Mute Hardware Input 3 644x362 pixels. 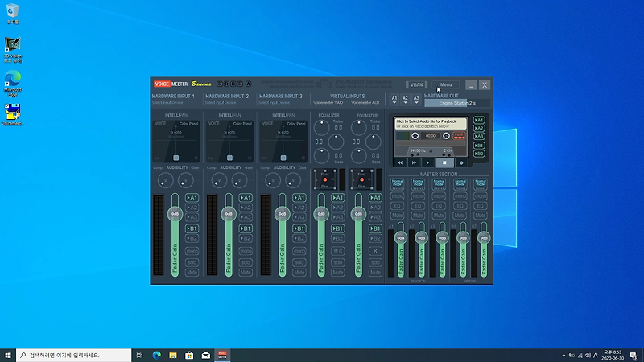pyautogui.click(x=299, y=273)
